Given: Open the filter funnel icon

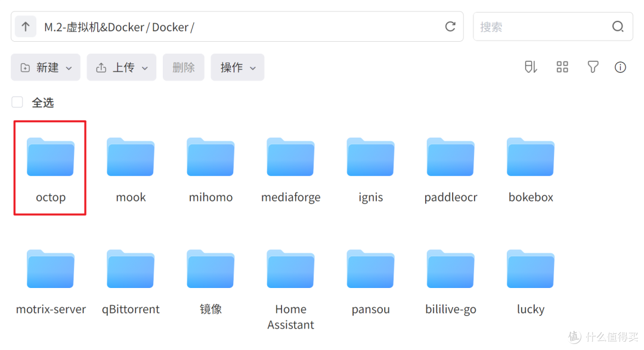Looking at the screenshot, I should (x=593, y=67).
